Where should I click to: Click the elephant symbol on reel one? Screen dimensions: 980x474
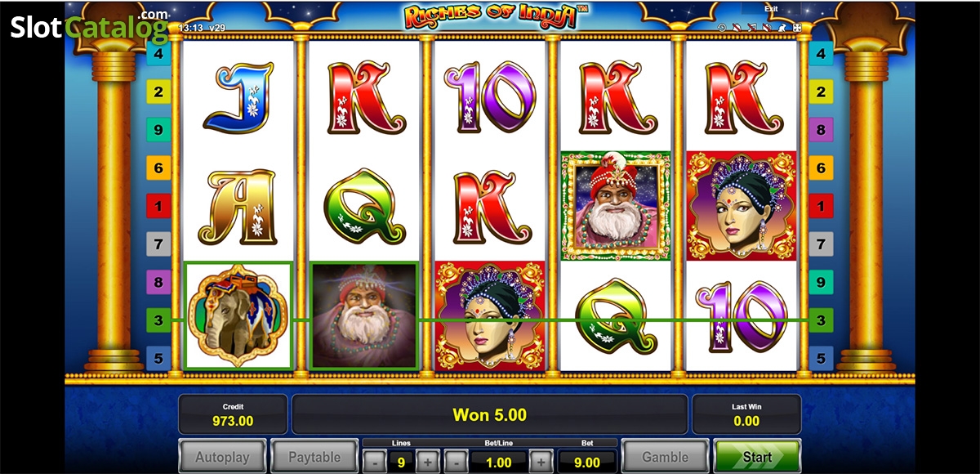(x=238, y=315)
